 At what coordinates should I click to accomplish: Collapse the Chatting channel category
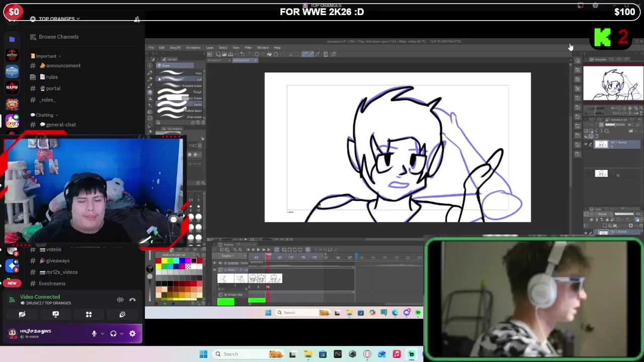(x=44, y=115)
